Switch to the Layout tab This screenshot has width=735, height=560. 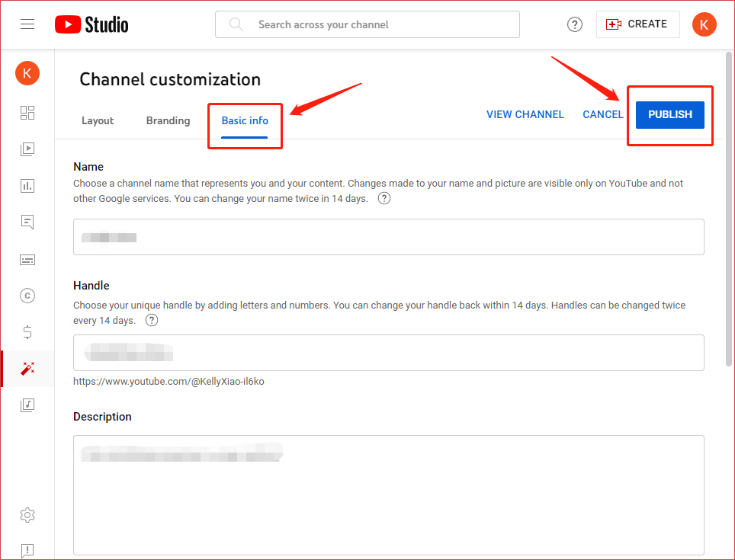(98, 120)
